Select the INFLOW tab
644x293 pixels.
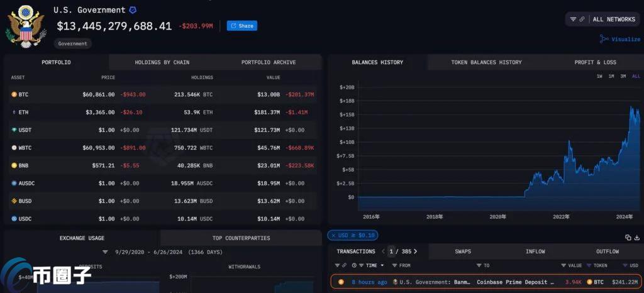(535, 251)
